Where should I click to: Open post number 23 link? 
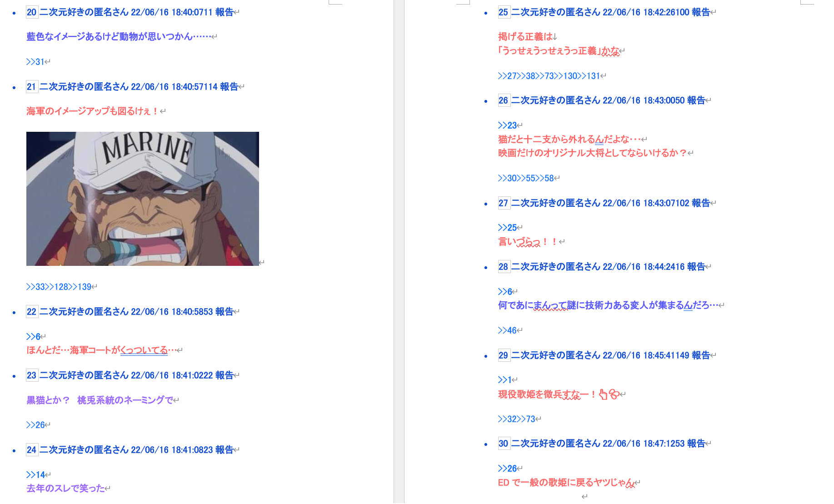[32, 375]
